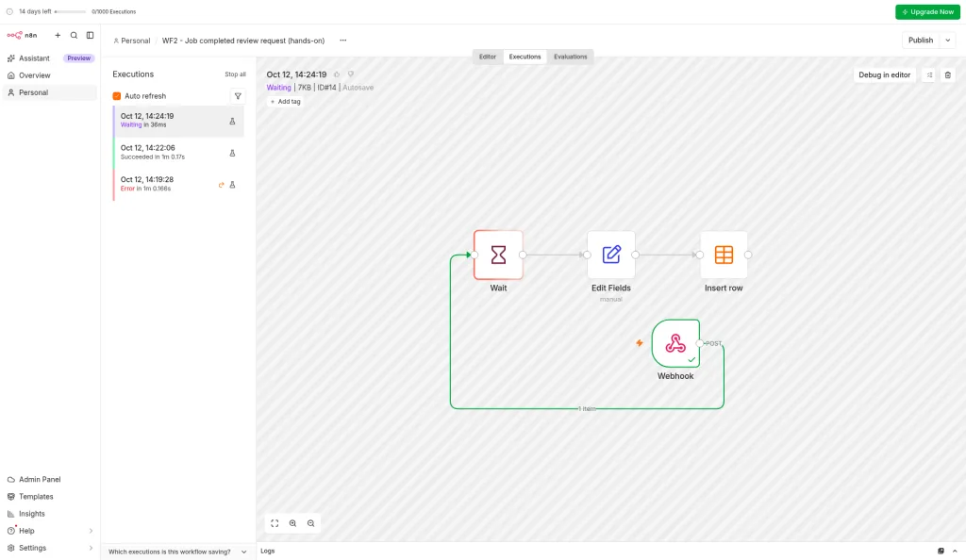The width and height of the screenshot is (966, 560).
Task: Zoom out on the canvas
Action: [311, 523]
